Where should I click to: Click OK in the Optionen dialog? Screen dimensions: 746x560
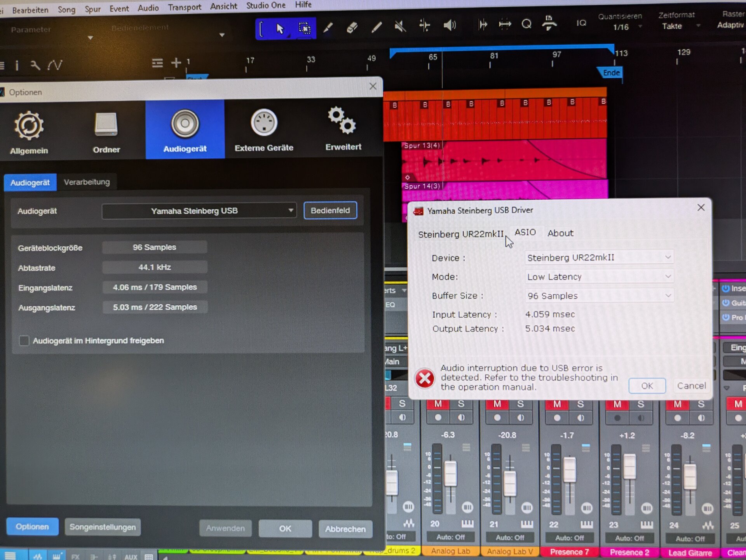pyautogui.click(x=285, y=529)
